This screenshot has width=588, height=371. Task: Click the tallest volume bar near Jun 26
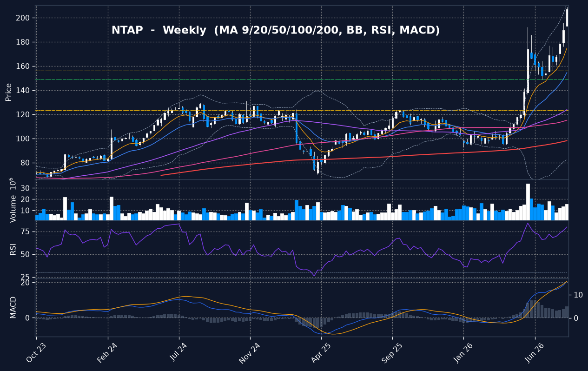click(x=528, y=202)
